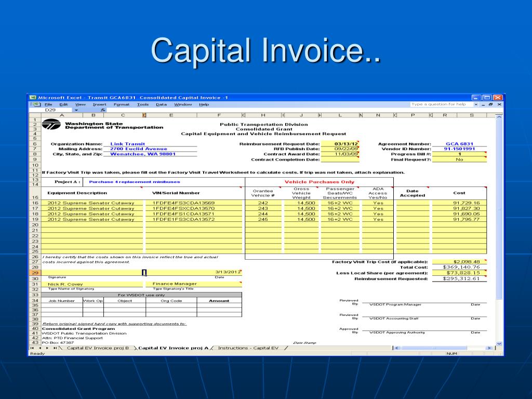The height and width of the screenshot is (399, 532).
Task: Select row 16 header
Action: [x=35, y=203]
